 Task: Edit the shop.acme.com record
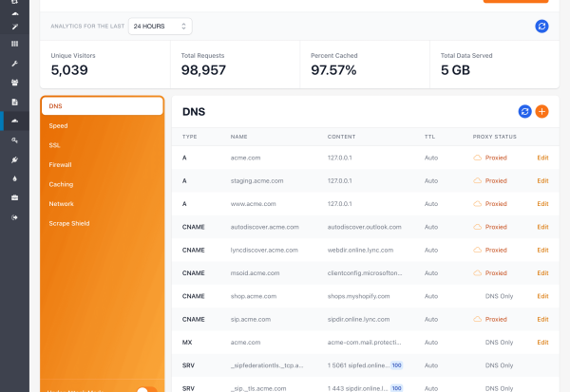click(x=542, y=296)
